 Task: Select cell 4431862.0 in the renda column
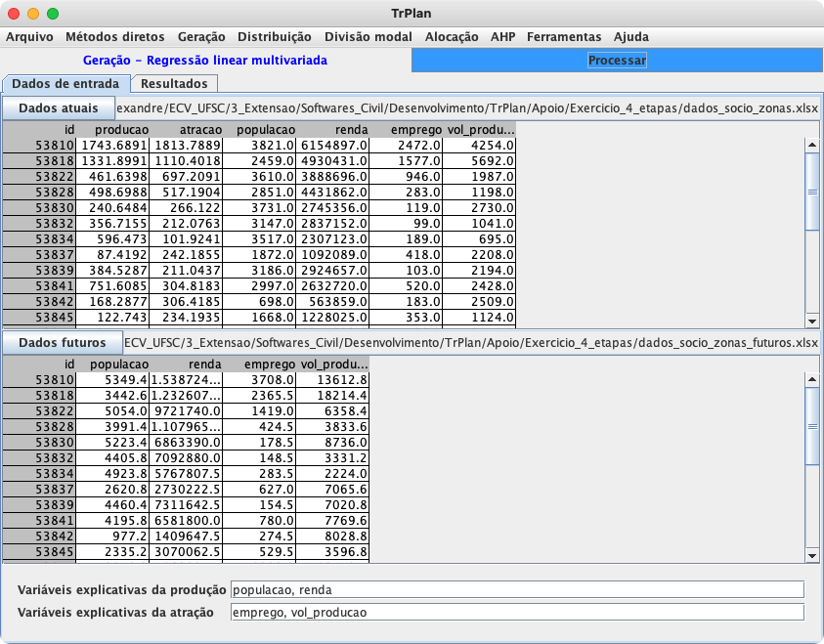(332, 193)
